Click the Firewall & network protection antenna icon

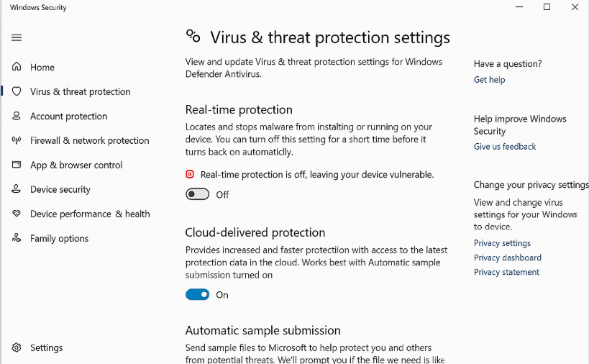coord(17,140)
